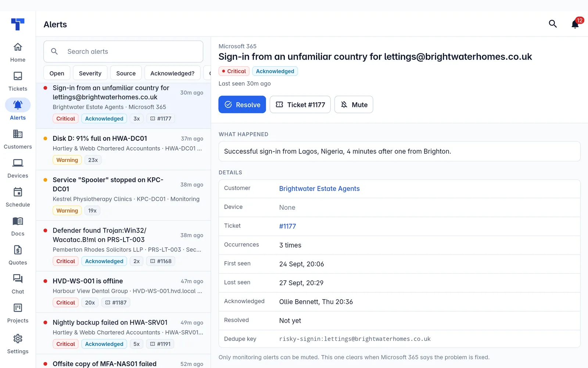588x368 pixels.
Task: Select the Disk D: 91% full alert
Action: pos(123,149)
